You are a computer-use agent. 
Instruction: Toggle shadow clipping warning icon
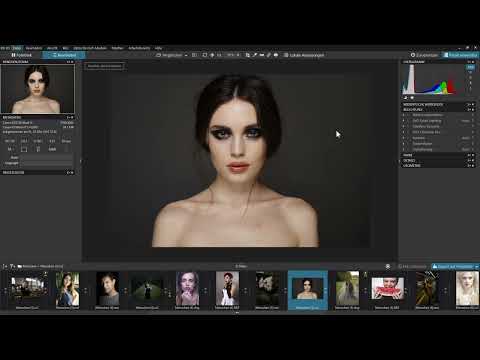point(406,98)
